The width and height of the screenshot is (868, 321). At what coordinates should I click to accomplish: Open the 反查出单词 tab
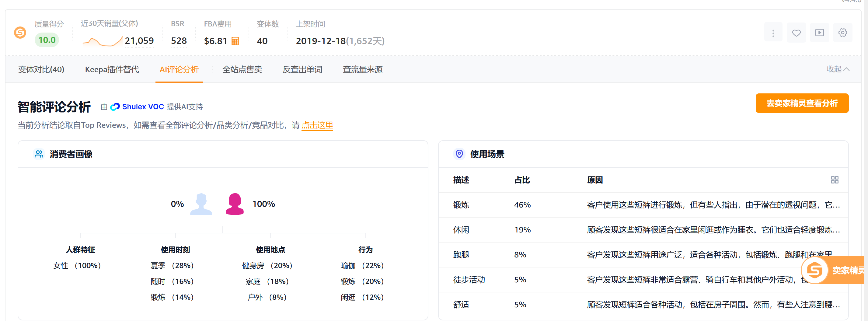tap(302, 69)
